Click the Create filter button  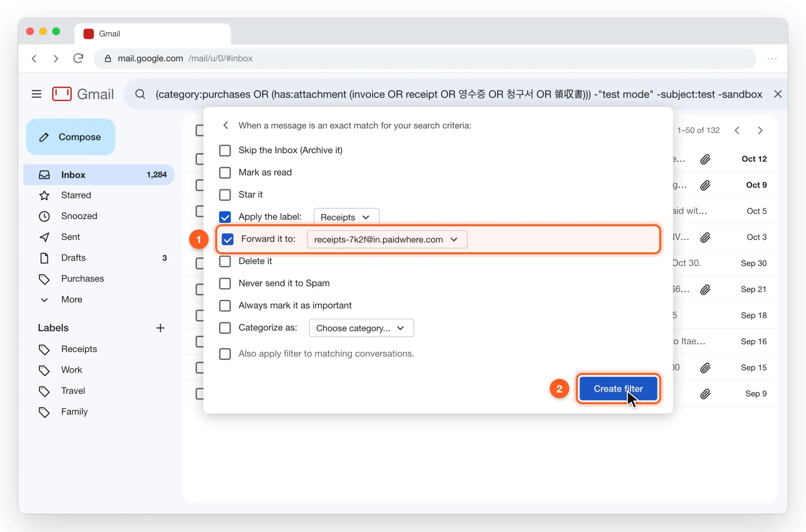coord(618,389)
